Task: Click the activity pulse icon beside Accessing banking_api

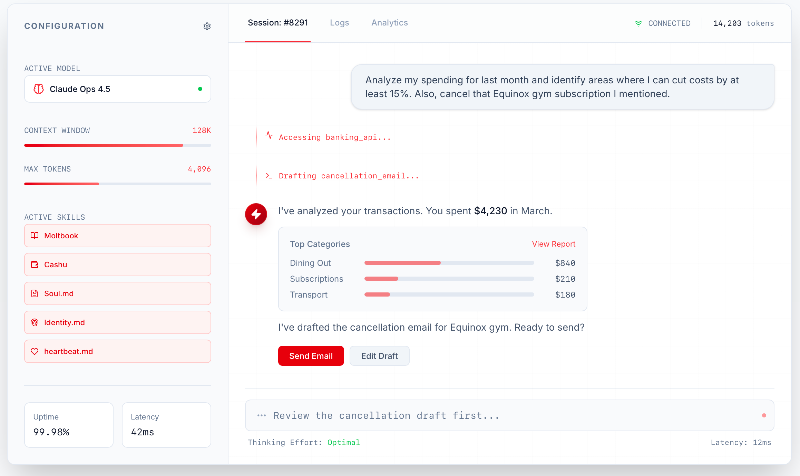Action: 268,137
